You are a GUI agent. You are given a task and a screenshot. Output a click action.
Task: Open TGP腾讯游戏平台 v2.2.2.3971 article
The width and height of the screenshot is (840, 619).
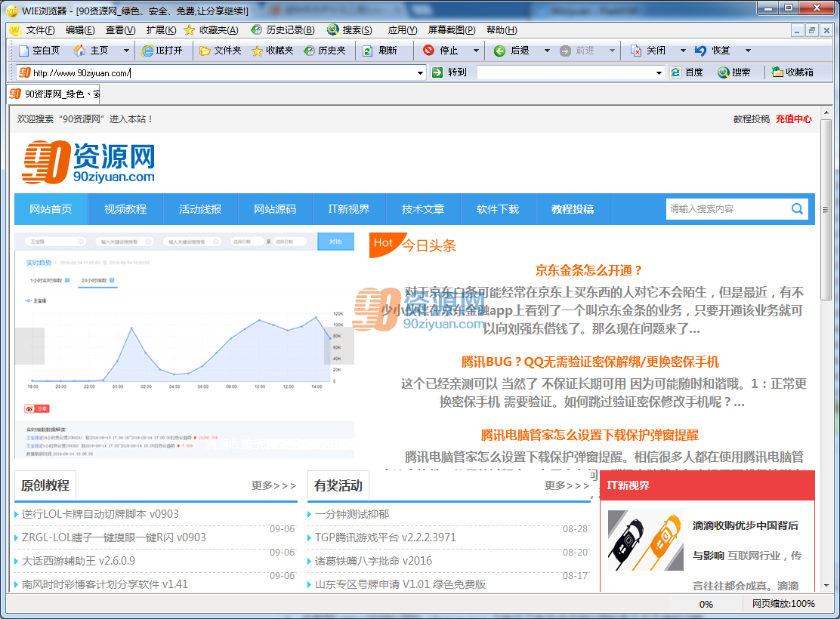385,537
